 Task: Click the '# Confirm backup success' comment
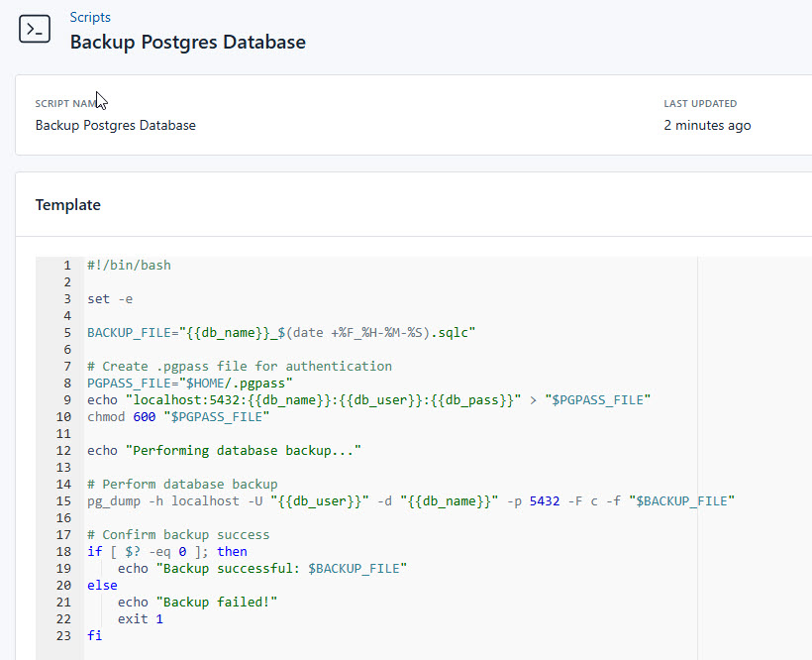click(x=178, y=534)
